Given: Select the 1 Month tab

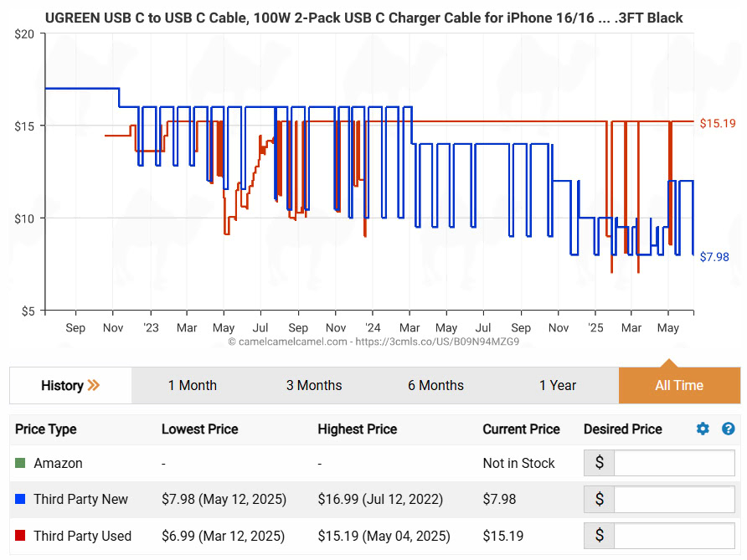Looking at the screenshot, I should [x=192, y=385].
